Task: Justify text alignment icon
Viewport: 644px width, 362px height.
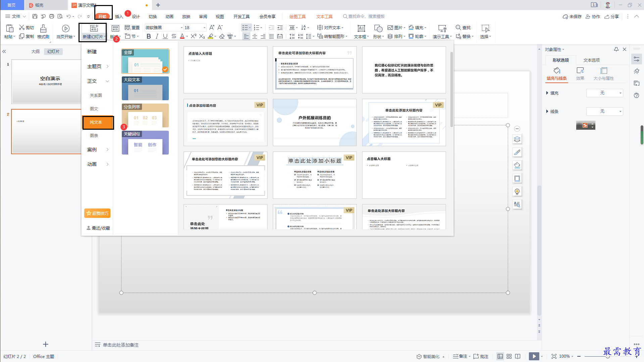Action: (271, 36)
